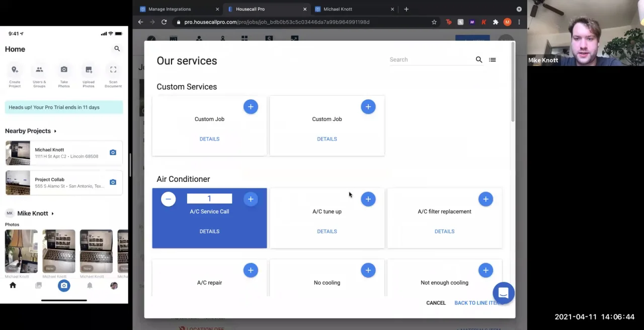Click the search magnifier in Our services
This screenshot has height=330, width=644.
[x=479, y=59]
